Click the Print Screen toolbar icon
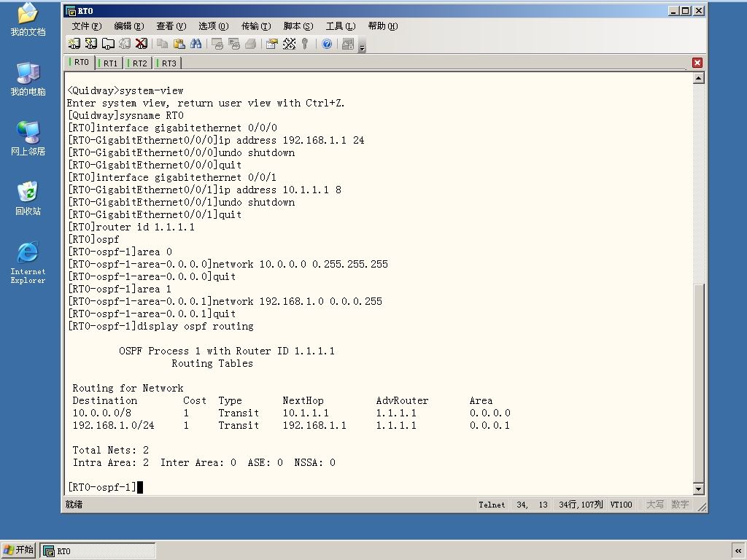 pos(217,44)
